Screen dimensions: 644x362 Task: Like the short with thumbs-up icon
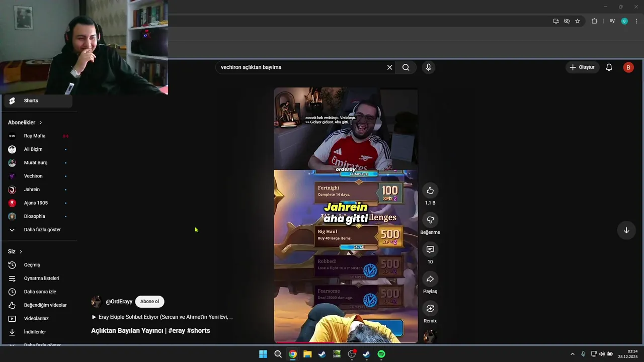(430, 190)
